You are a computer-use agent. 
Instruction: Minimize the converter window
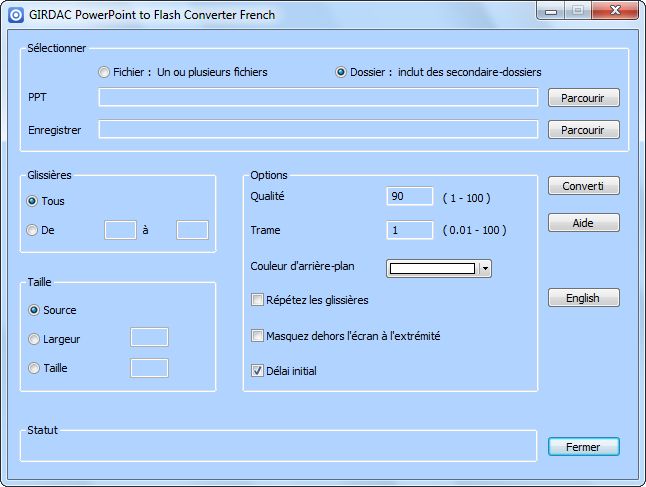(550, 11)
